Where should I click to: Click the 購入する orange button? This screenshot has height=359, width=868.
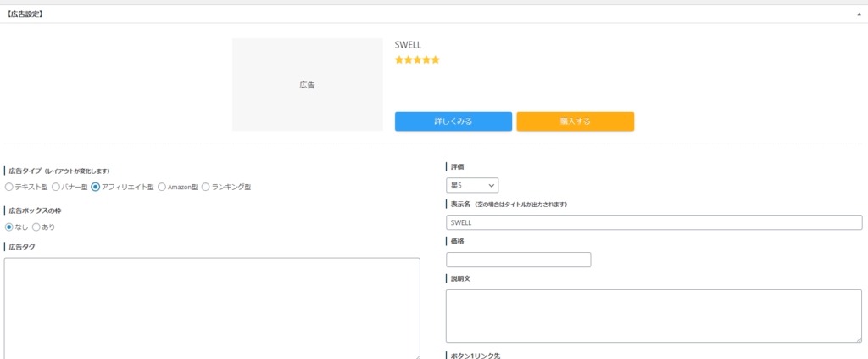[x=576, y=121]
